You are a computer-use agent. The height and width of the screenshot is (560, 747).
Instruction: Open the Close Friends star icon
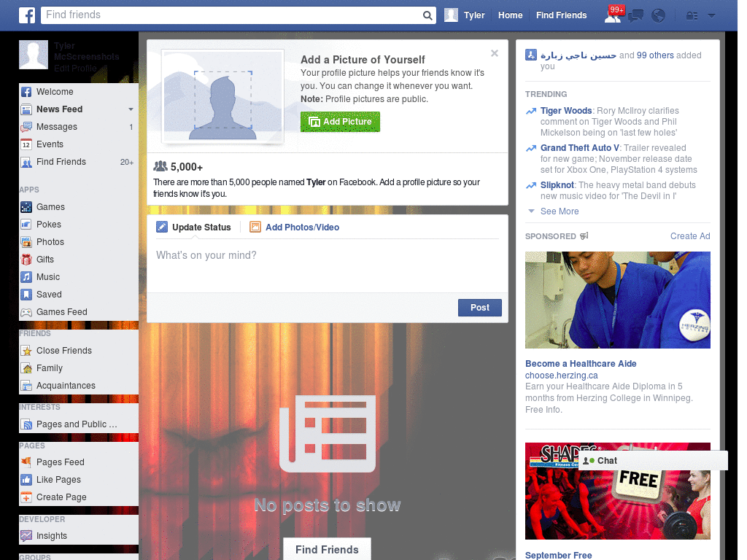[x=26, y=351]
